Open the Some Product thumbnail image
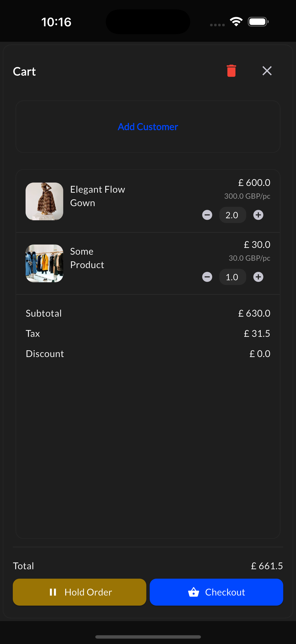The width and height of the screenshot is (296, 644). [44, 263]
